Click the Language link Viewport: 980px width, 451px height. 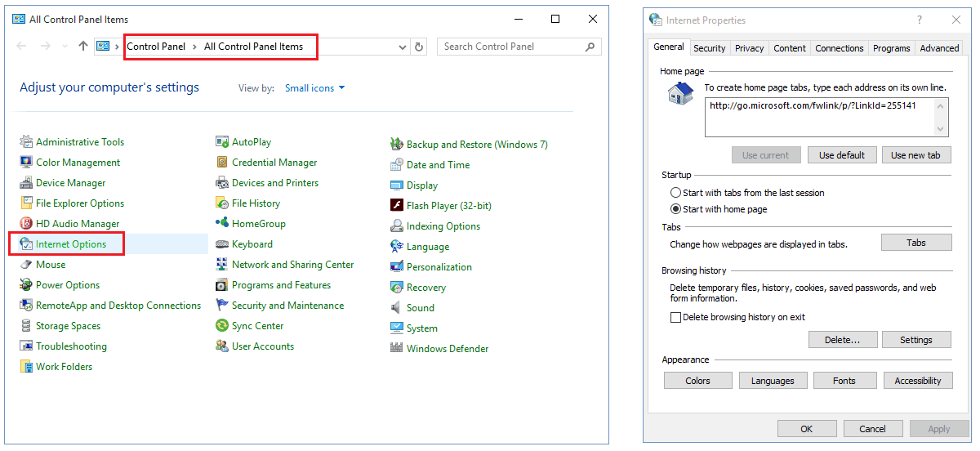[x=428, y=247]
